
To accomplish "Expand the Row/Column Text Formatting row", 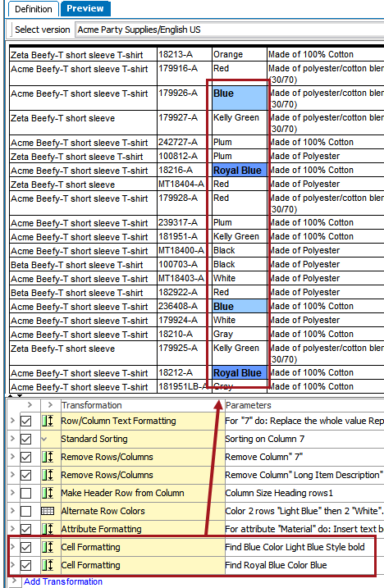I will coord(12,421).
